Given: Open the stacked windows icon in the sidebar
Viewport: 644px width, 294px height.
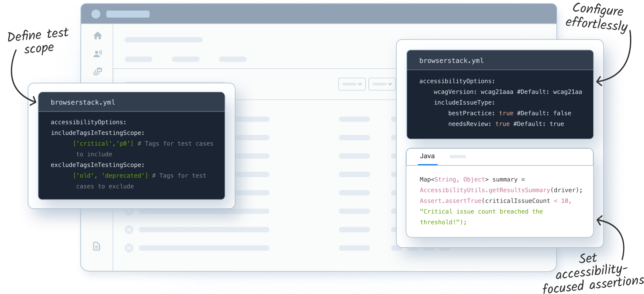Looking at the screenshot, I should pyautogui.click(x=97, y=71).
